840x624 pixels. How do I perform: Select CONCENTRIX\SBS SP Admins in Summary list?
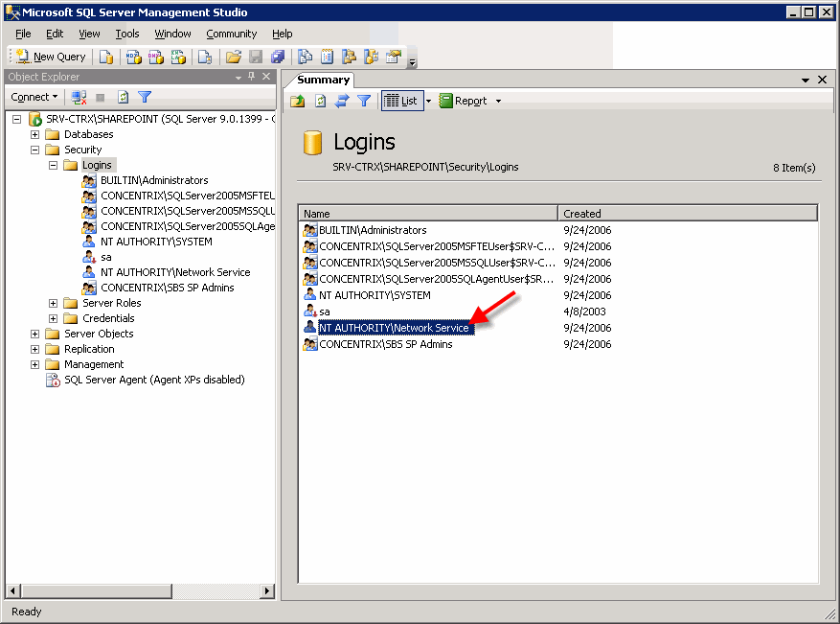(x=386, y=344)
